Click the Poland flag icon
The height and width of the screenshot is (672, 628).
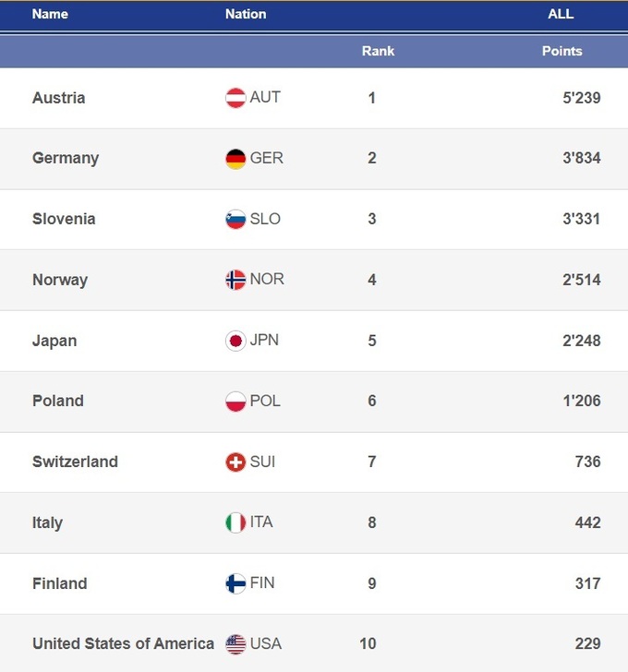pyautogui.click(x=235, y=402)
